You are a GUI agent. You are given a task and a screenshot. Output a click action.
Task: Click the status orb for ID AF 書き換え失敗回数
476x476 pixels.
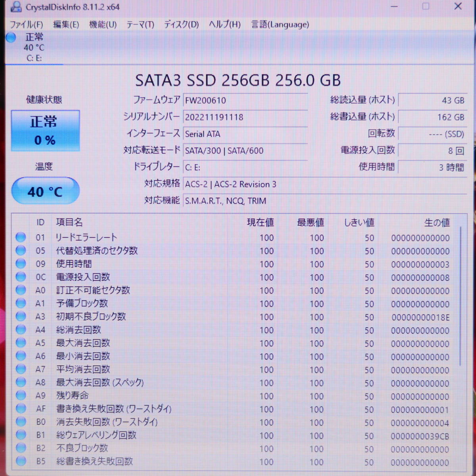21,409
